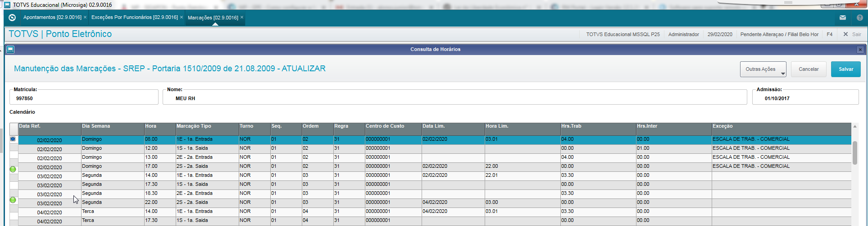Click the Hora Lim. column header
The image size is (868, 226).
click(523, 129)
